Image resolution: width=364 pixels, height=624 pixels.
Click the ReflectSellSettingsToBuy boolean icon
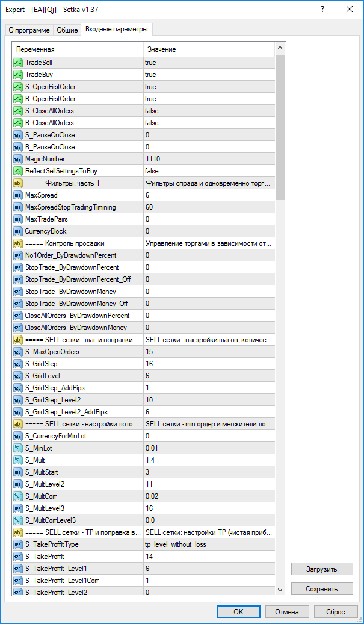click(x=18, y=170)
